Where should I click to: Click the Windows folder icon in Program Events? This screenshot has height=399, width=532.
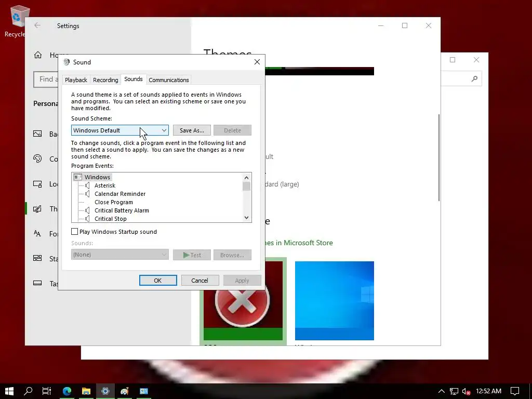pos(78,177)
